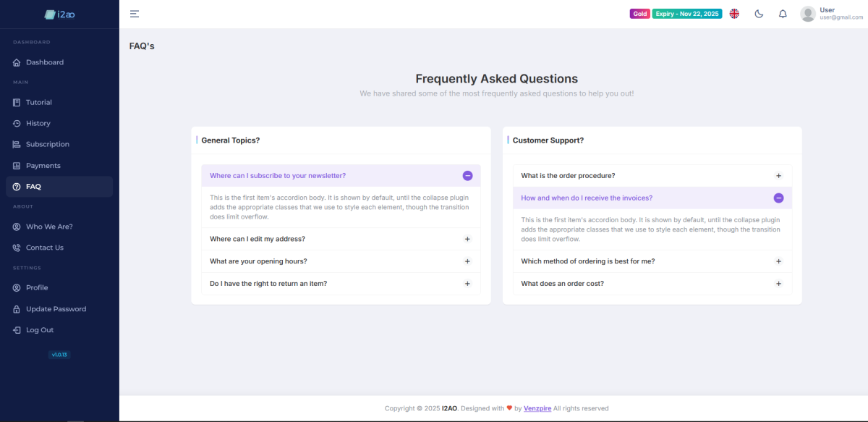Go to the Tutorial page
This screenshot has width=868, height=422.
click(39, 103)
